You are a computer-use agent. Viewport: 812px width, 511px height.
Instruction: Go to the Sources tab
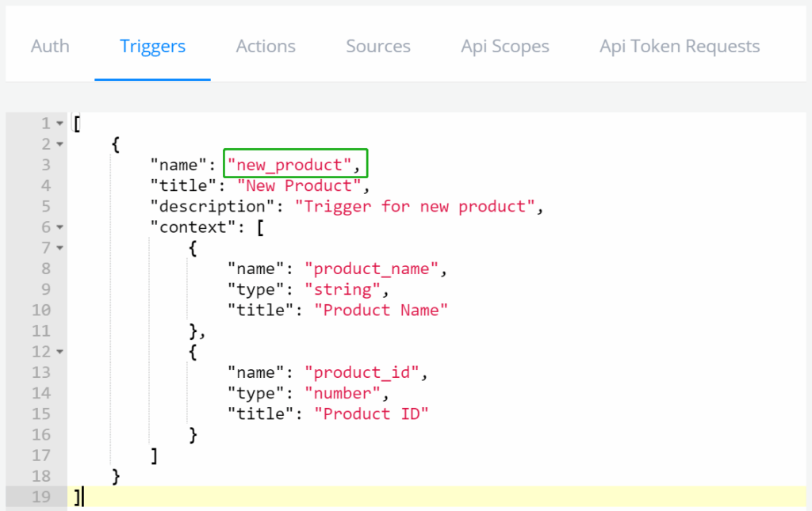tap(378, 47)
